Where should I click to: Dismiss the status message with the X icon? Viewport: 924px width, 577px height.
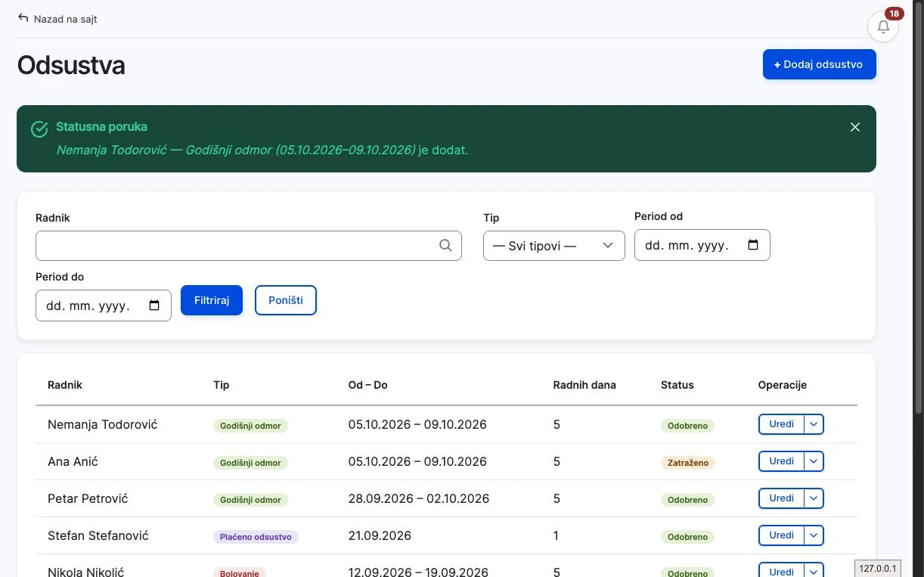[855, 127]
